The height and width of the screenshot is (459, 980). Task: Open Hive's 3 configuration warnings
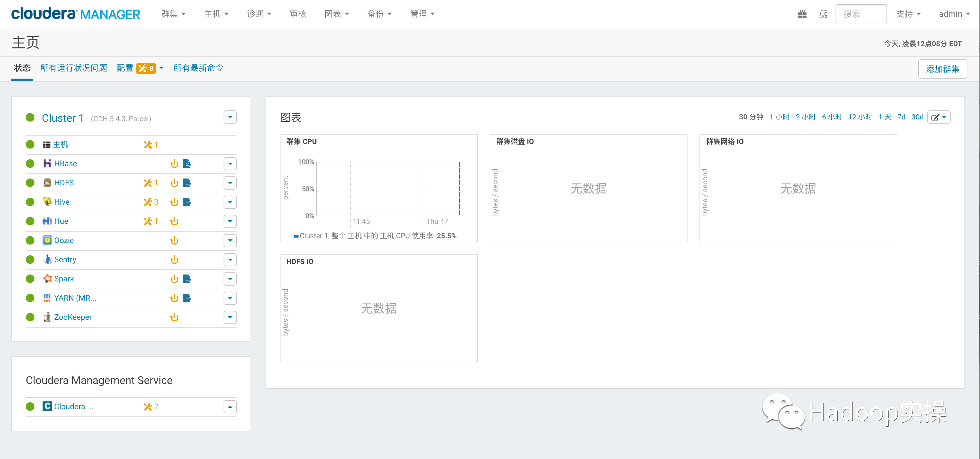click(x=151, y=202)
